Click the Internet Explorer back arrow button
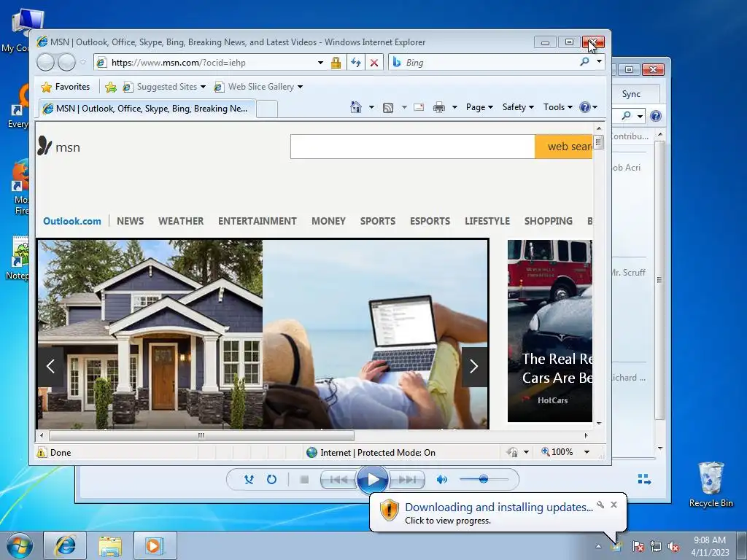747x560 pixels. (46, 63)
